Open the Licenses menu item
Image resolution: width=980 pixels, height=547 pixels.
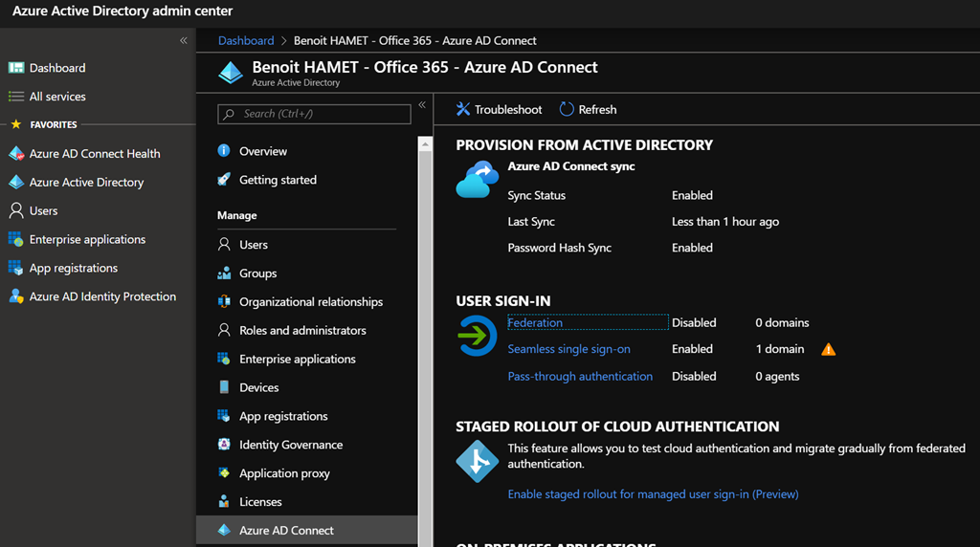pos(260,502)
